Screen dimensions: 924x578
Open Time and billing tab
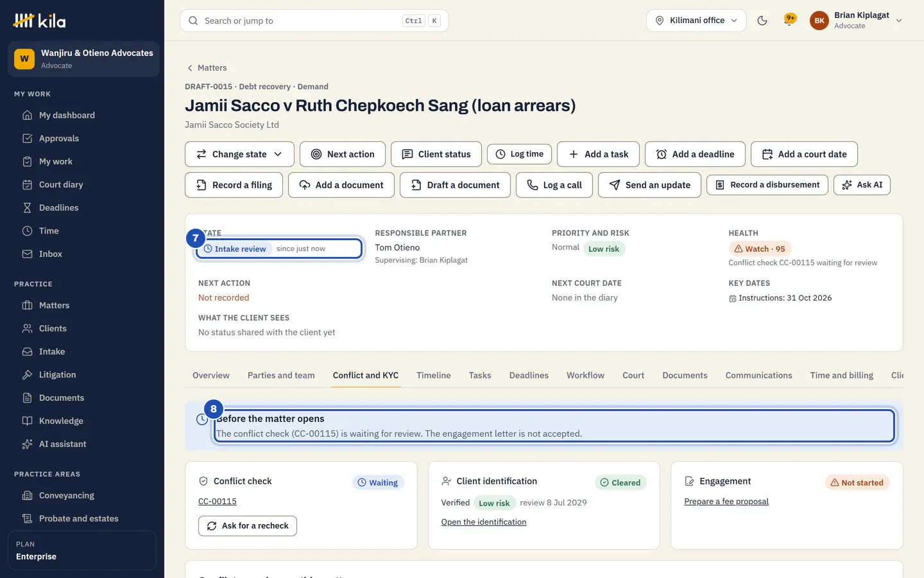tap(841, 375)
